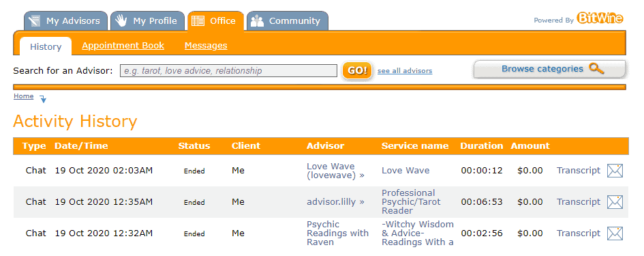Click the Amount column header
644x256 pixels.
(530, 146)
